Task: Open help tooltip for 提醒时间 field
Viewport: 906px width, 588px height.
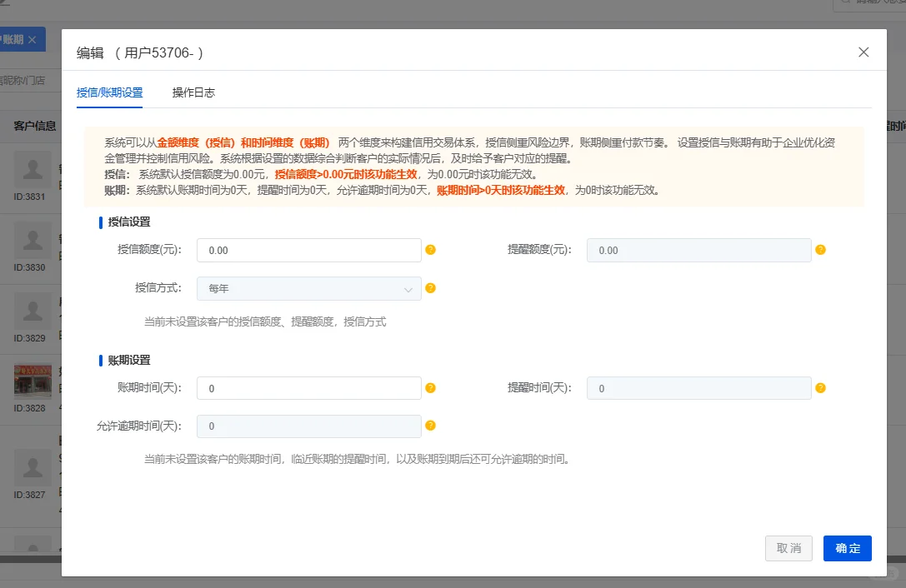Action: pos(820,388)
